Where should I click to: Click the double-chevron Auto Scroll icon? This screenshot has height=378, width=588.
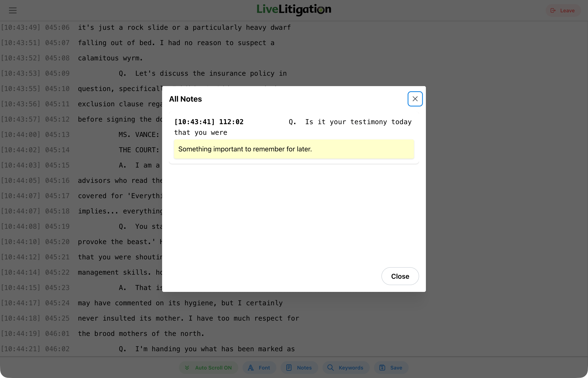(187, 367)
